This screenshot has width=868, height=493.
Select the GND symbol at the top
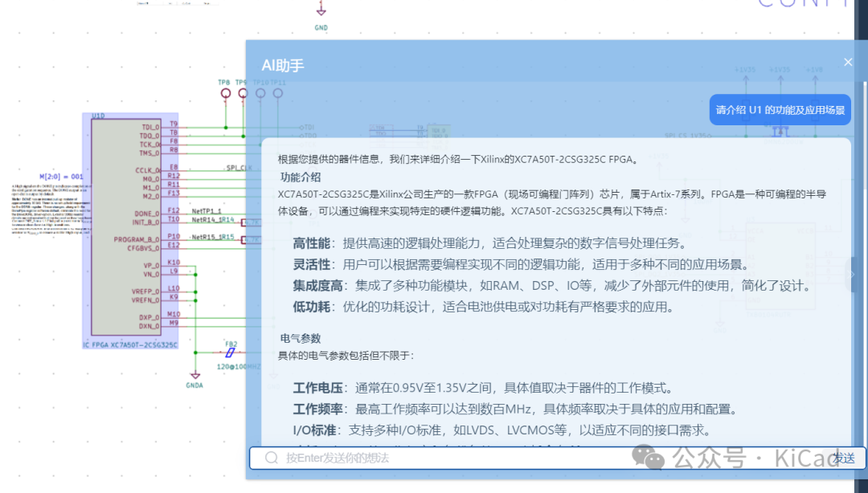321,10
